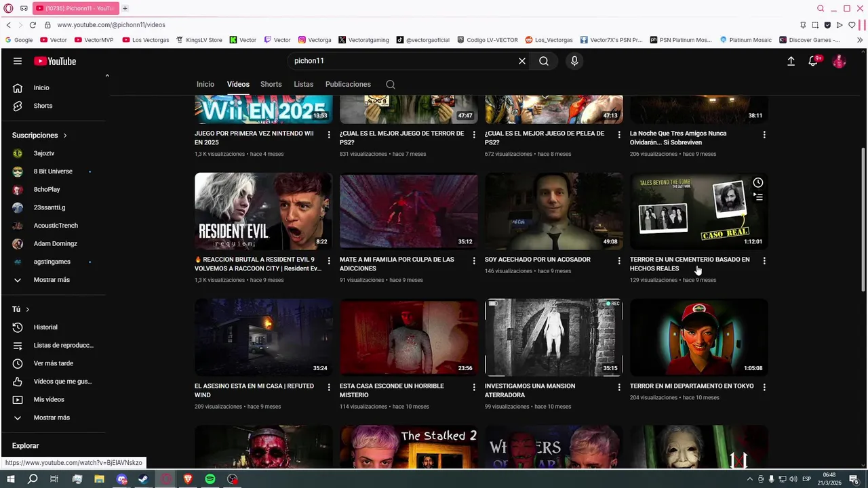Open a new browser tab
868x488 pixels.
point(125,8)
